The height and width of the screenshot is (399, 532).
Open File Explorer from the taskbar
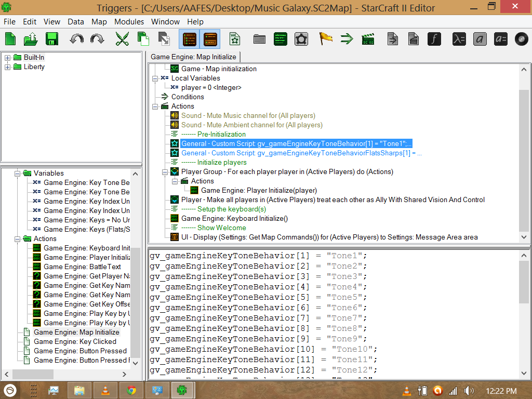point(79,391)
